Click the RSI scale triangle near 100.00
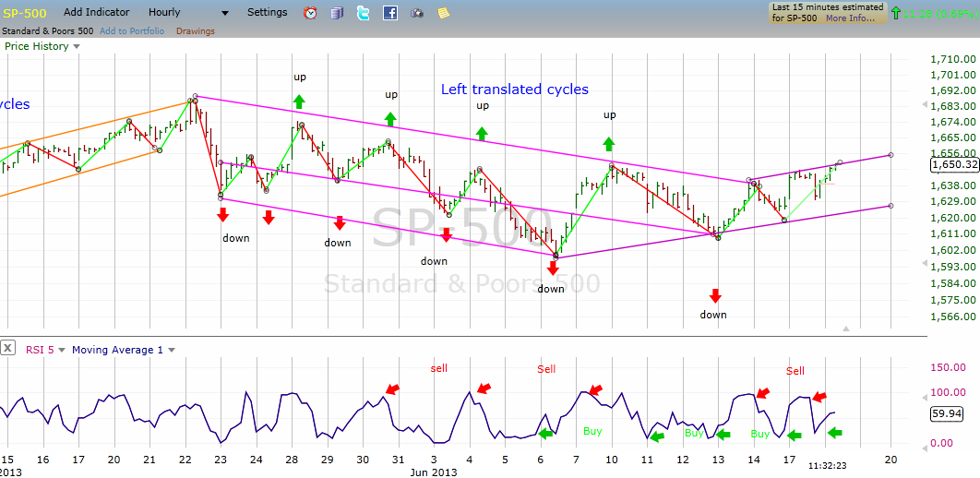The height and width of the screenshot is (478, 980). click(925, 398)
